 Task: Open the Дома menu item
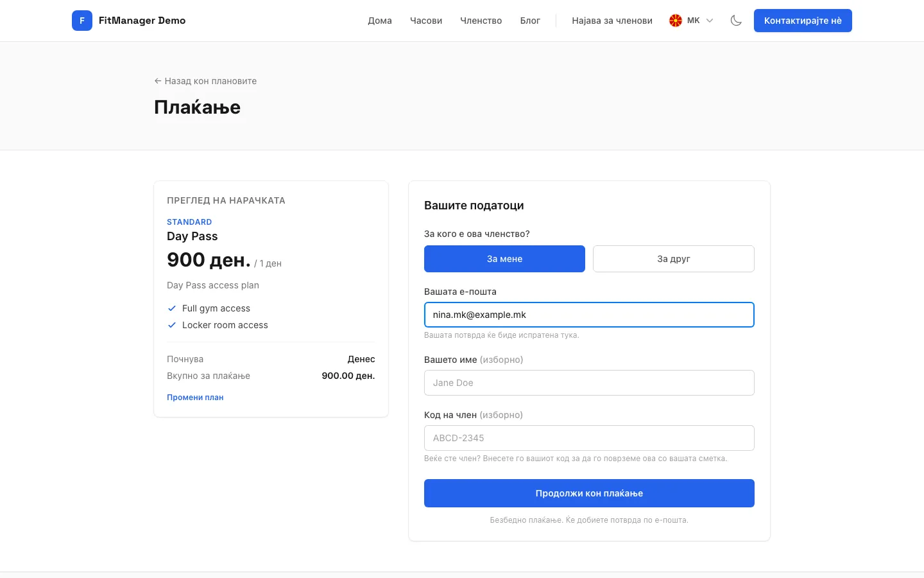[380, 21]
